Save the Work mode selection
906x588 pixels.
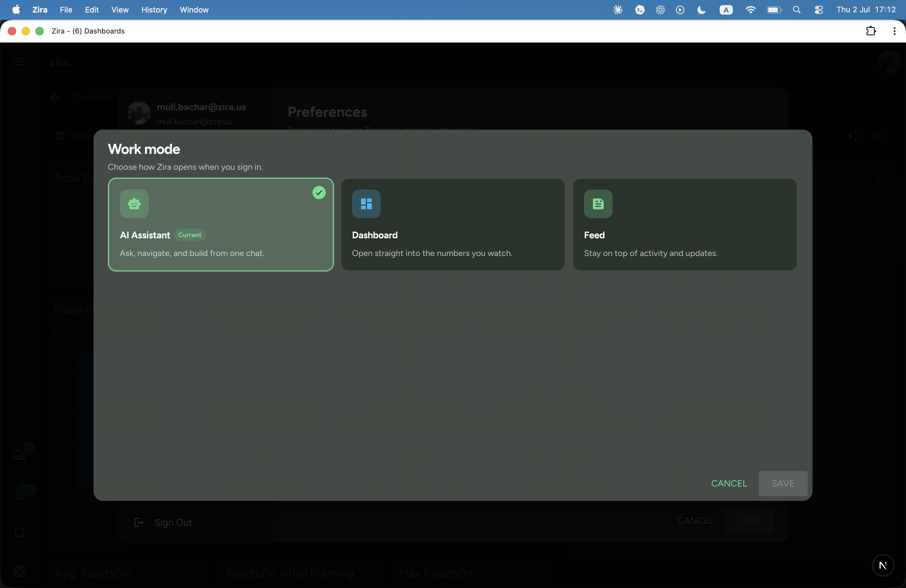click(783, 483)
